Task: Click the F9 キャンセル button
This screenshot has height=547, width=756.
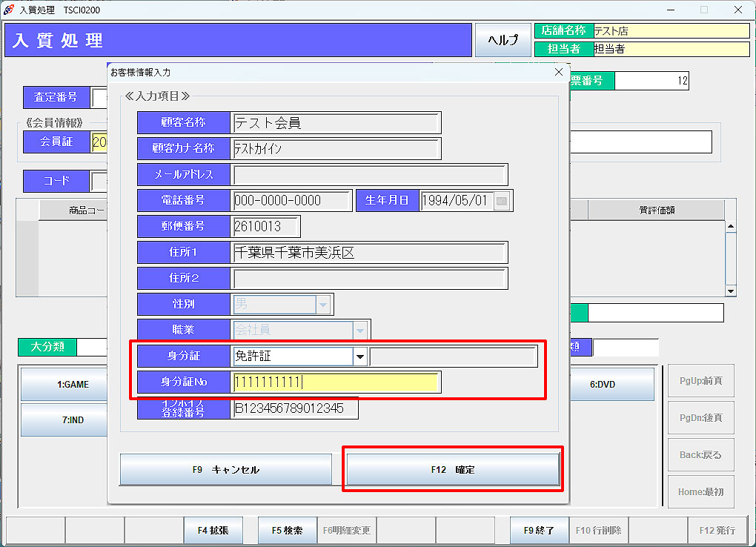Action: tap(226, 469)
